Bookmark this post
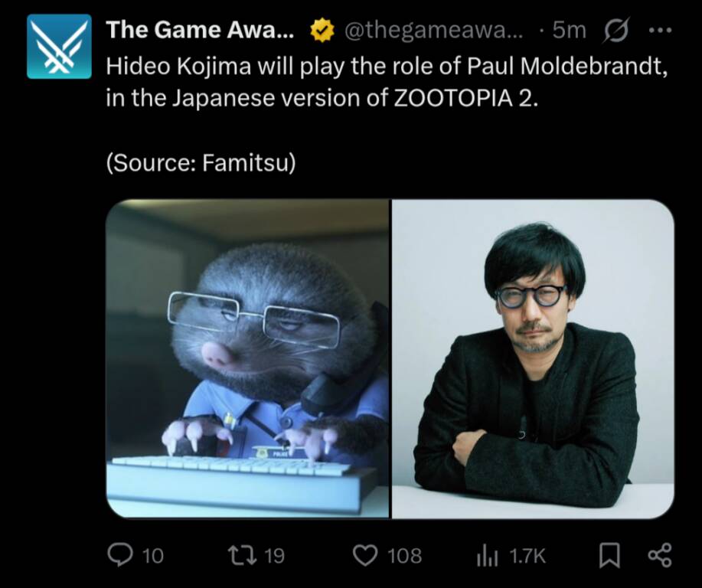702x588 pixels. [x=610, y=555]
